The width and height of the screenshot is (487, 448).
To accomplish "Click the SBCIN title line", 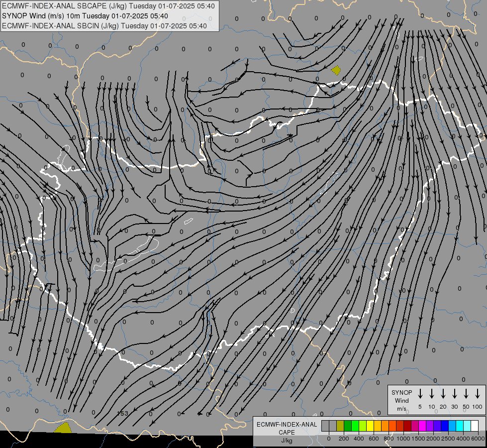I will 104,26.
